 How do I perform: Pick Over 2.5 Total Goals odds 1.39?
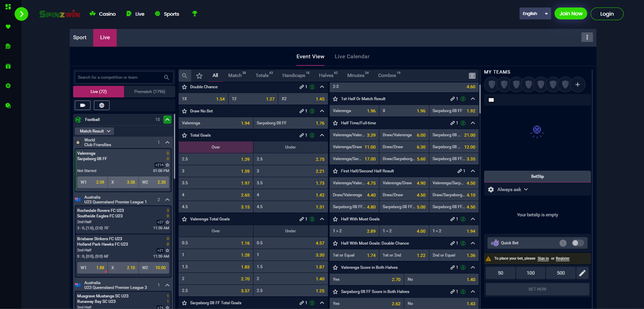pos(216,159)
